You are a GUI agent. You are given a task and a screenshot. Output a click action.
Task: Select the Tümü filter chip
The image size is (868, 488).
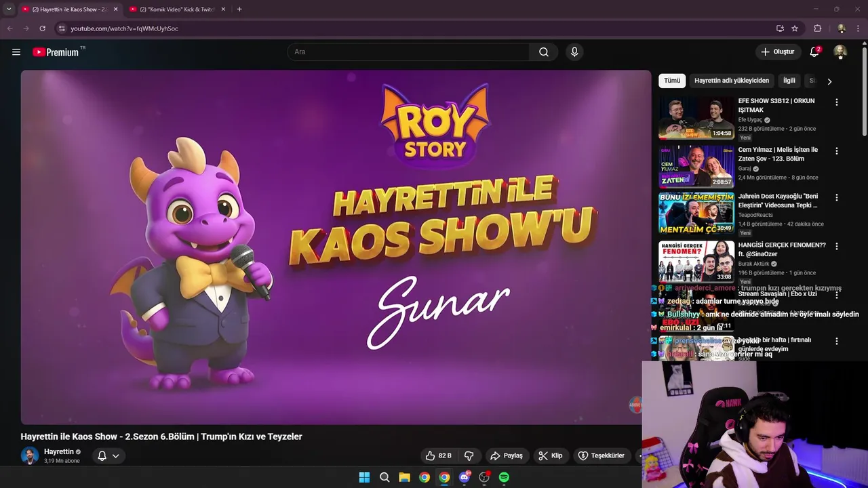click(x=672, y=81)
